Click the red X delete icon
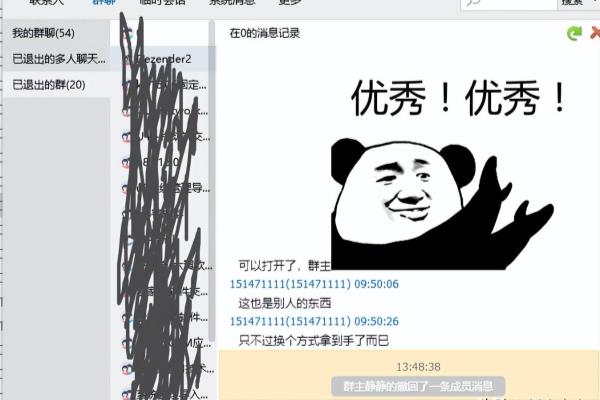Viewport: 600px width, 400px height. pyautogui.click(x=595, y=33)
